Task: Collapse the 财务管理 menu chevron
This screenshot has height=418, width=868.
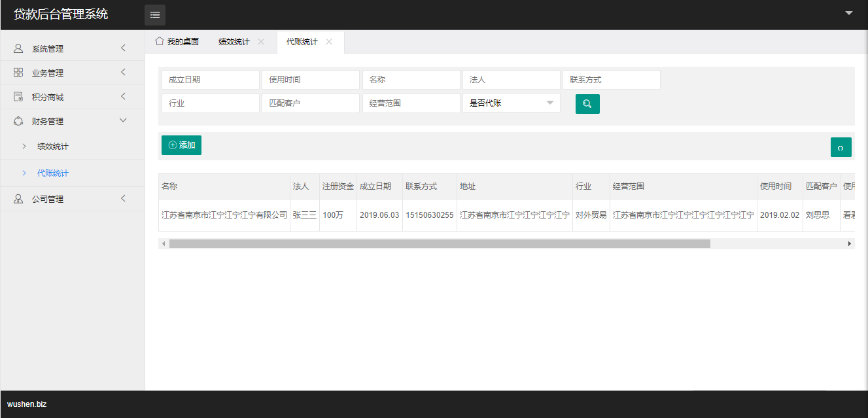Action: point(123,120)
